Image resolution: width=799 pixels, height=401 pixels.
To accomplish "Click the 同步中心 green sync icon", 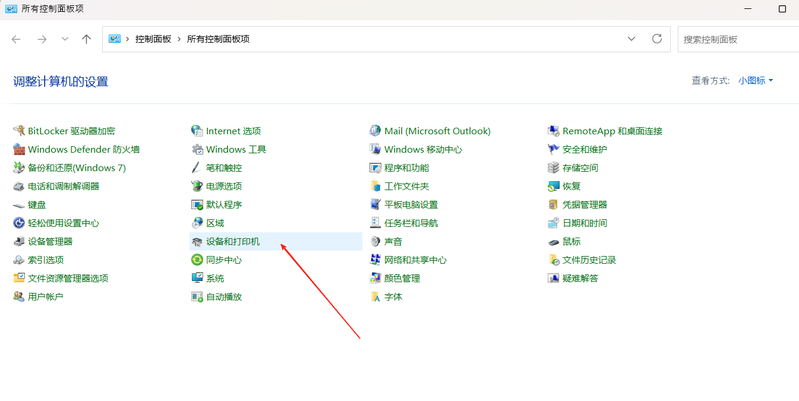I will (197, 260).
